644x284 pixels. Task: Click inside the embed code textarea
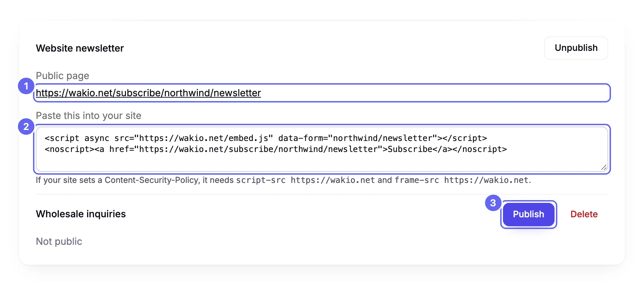tap(322, 149)
